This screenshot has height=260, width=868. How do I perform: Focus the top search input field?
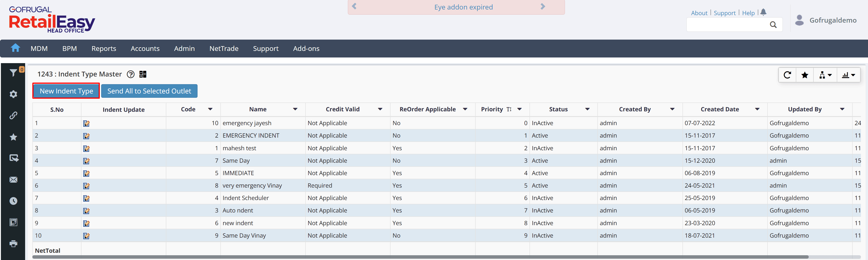(x=728, y=25)
